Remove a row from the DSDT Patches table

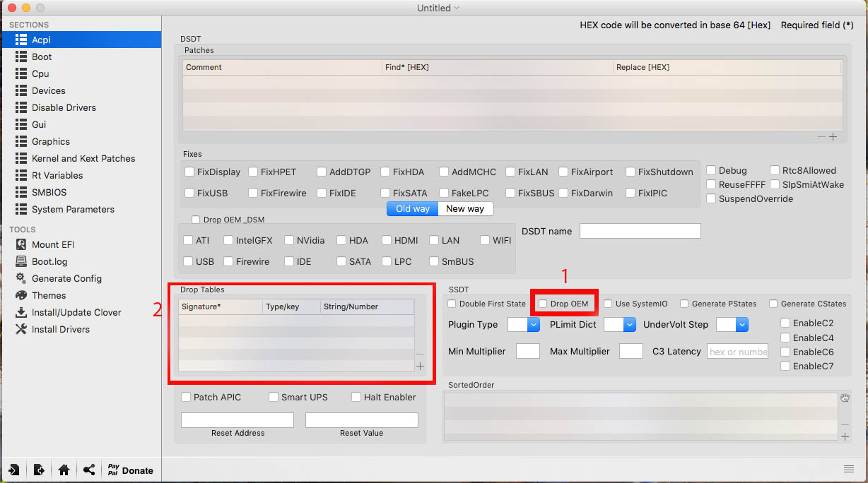821,136
